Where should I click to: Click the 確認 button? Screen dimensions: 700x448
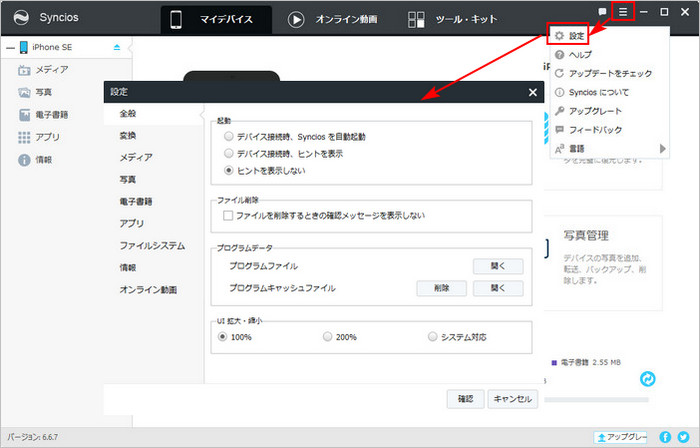pos(466,399)
